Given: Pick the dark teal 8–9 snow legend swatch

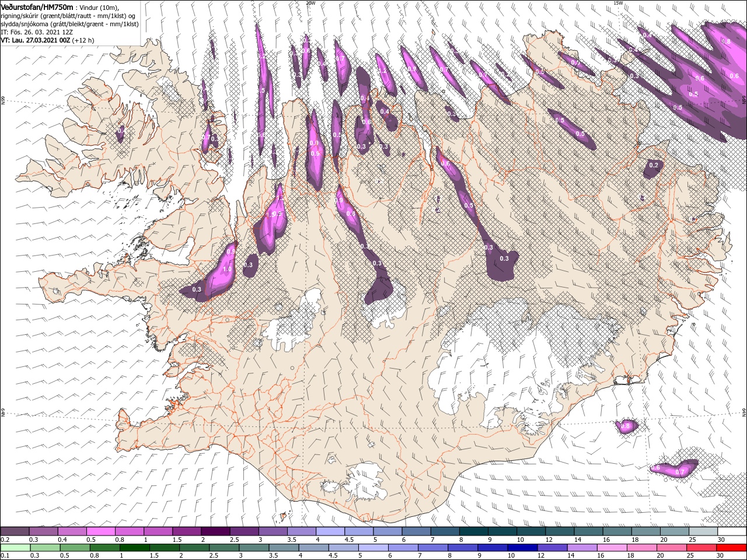Looking at the screenshot, I should click(473, 531).
